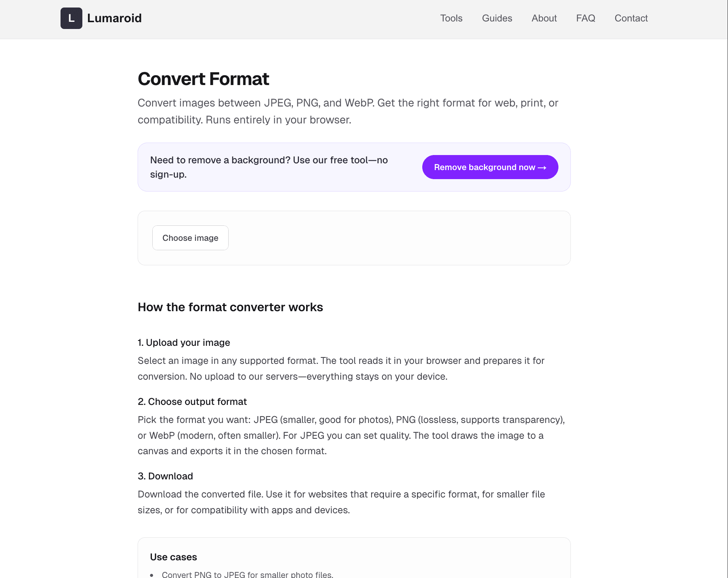Open the Guides page from navigation
The height and width of the screenshot is (578, 728).
pos(497,18)
